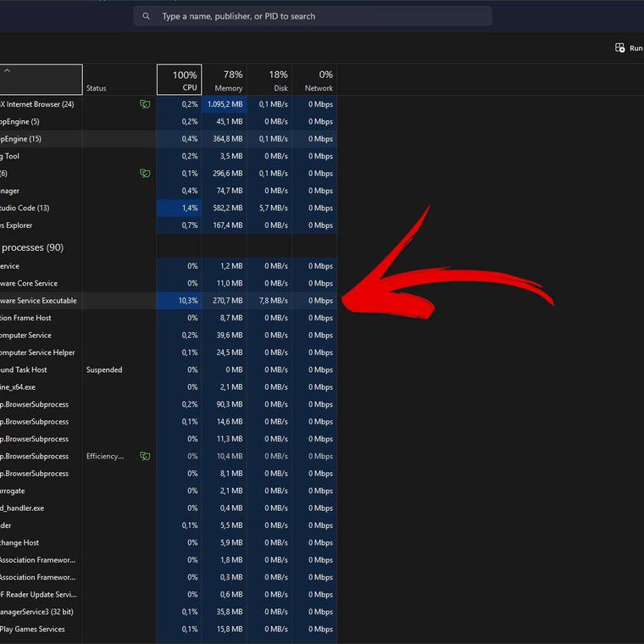Click the efficiency leaf icon on BrowserSubprocess row

pyautogui.click(x=145, y=456)
